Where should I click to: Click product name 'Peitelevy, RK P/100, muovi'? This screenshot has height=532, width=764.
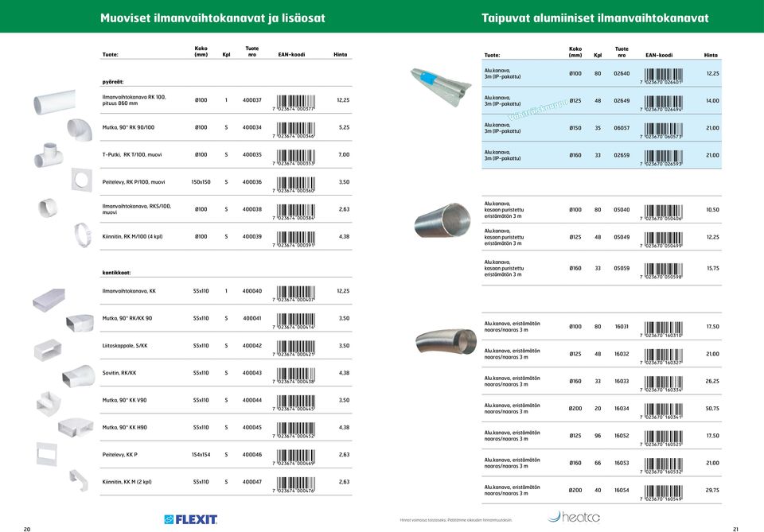click(x=134, y=182)
